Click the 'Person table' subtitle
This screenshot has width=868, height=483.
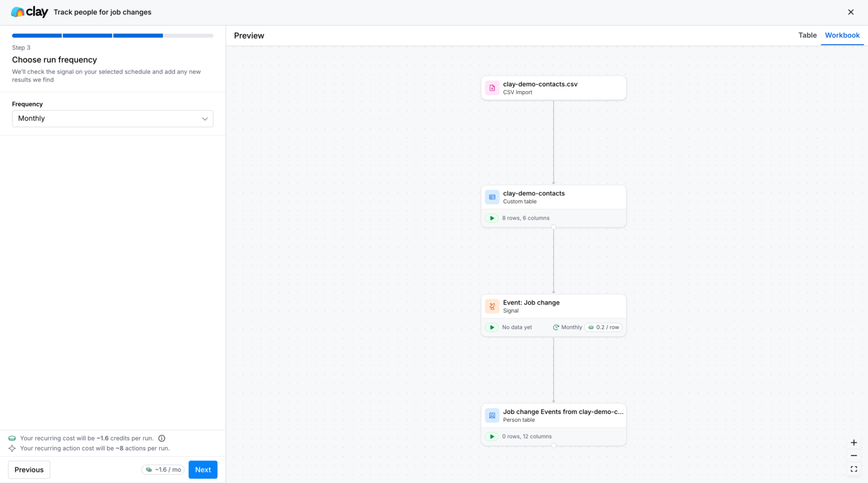(x=519, y=420)
